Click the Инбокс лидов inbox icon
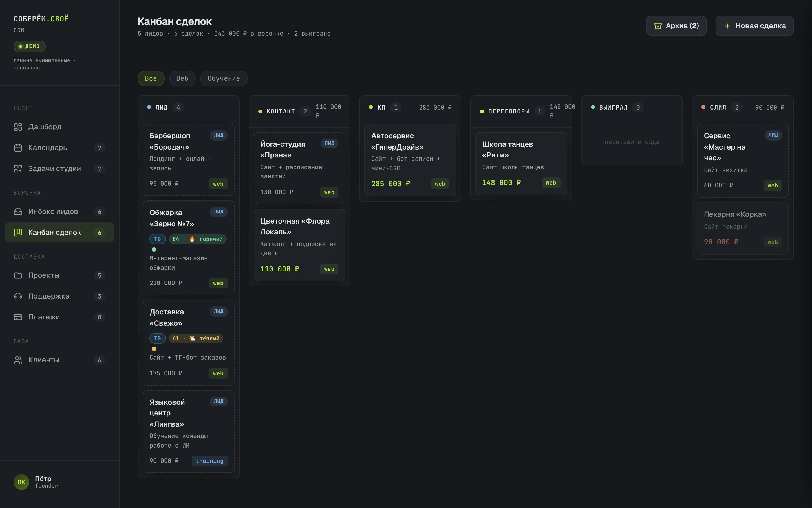 18,212
